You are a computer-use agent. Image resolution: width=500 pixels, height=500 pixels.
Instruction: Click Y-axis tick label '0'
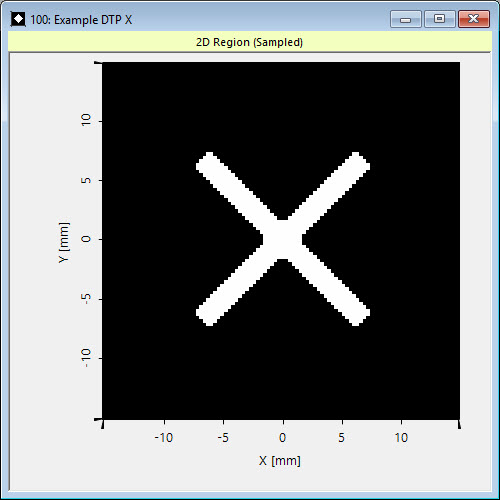click(86, 239)
